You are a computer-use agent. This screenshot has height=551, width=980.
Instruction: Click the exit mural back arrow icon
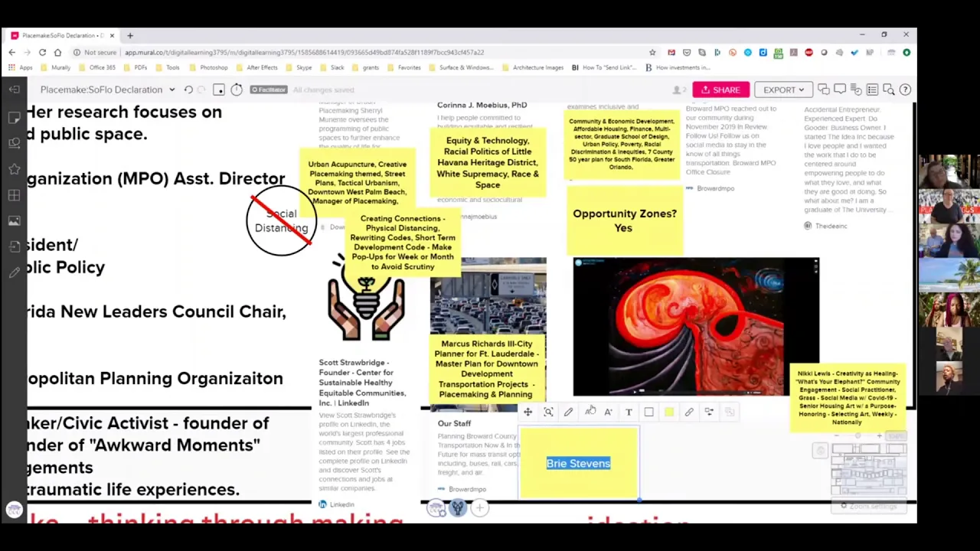[x=14, y=90]
